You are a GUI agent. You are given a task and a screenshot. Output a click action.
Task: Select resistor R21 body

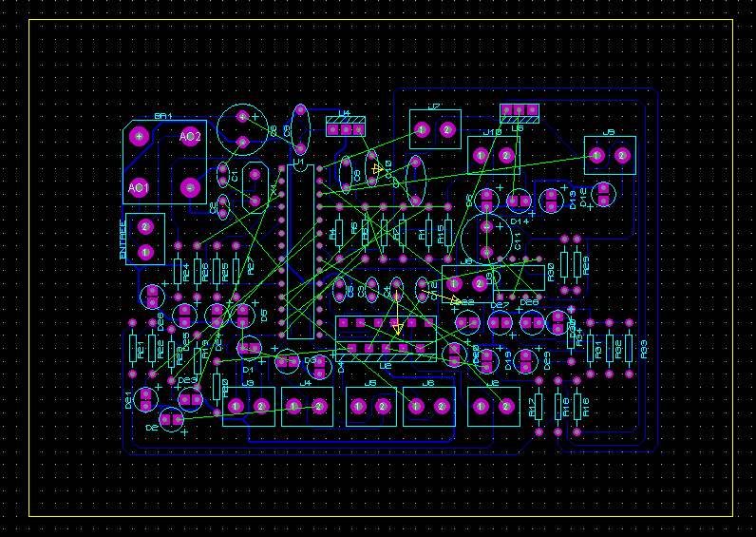133,349
